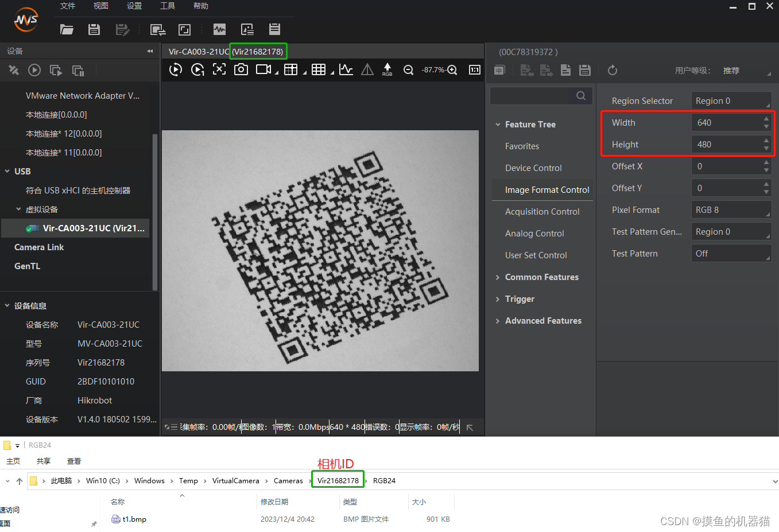779x532 pixels.
Task: Open Analog Control in feature tree
Action: point(534,234)
